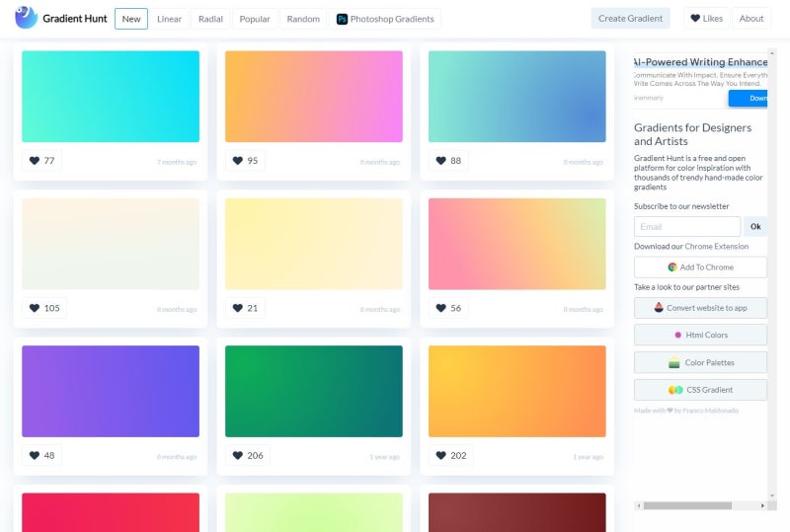Click the 'Gradients for Designers and Artists' heading
Screen dimensions: 790x532
(693, 134)
